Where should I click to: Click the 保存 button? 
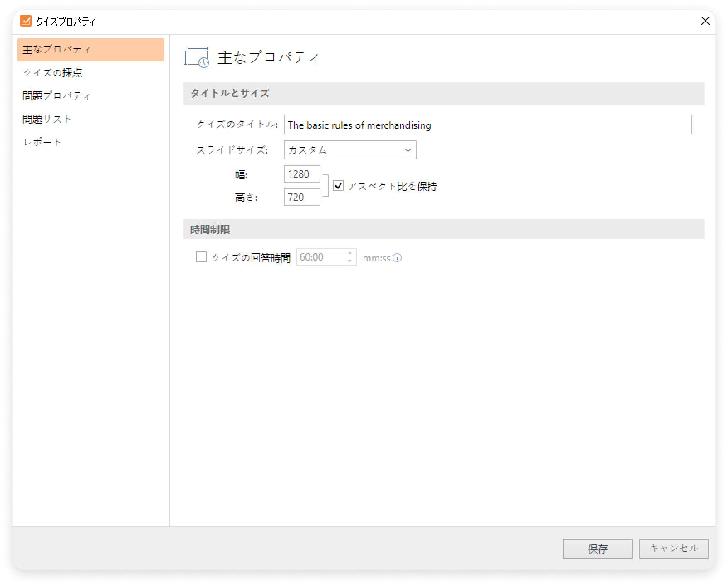(x=598, y=549)
